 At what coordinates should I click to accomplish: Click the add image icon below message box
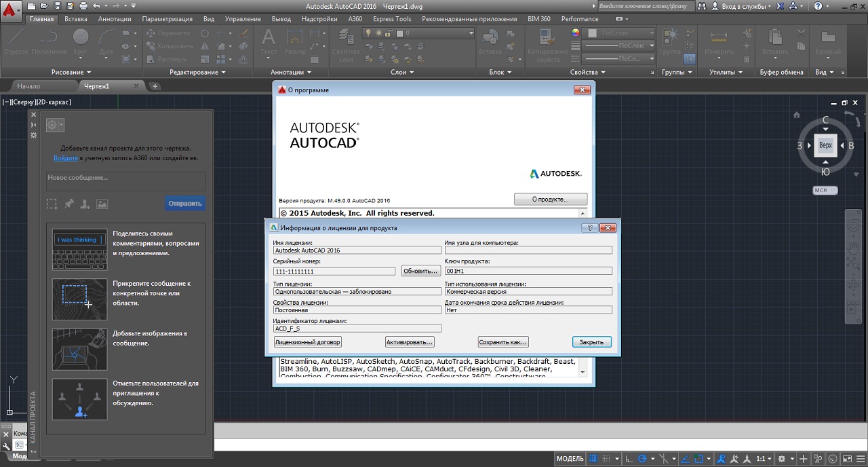(x=102, y=204)
